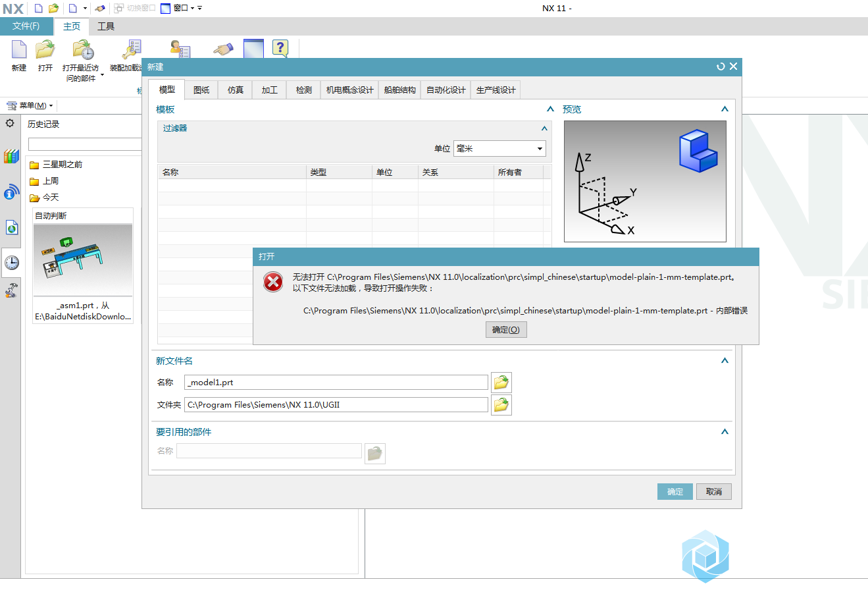
Task: Click 确定 OK button in the New dialog
Action: [x=675, y=492]
